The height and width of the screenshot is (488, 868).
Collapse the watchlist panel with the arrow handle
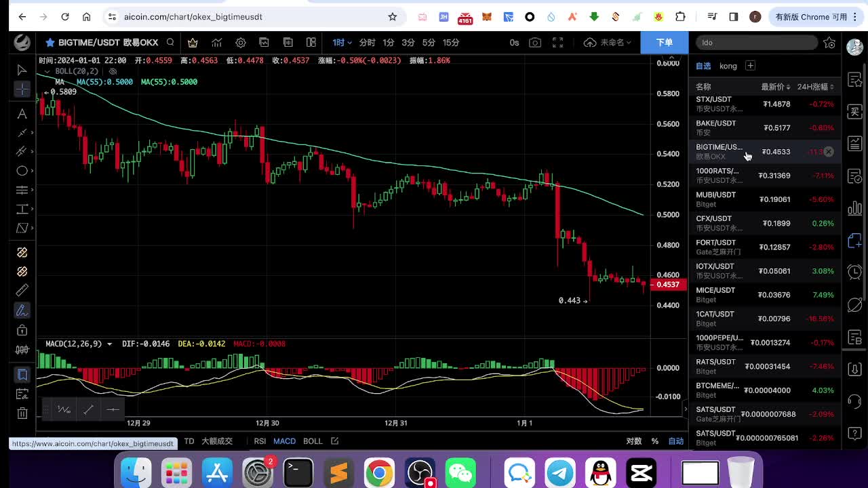point(686,409)
